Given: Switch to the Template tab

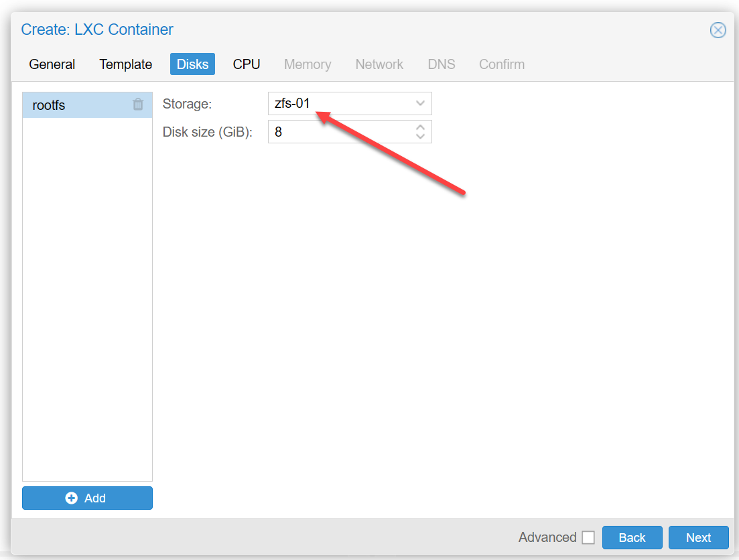Looking at the screenshot, I should click(125, 64).
